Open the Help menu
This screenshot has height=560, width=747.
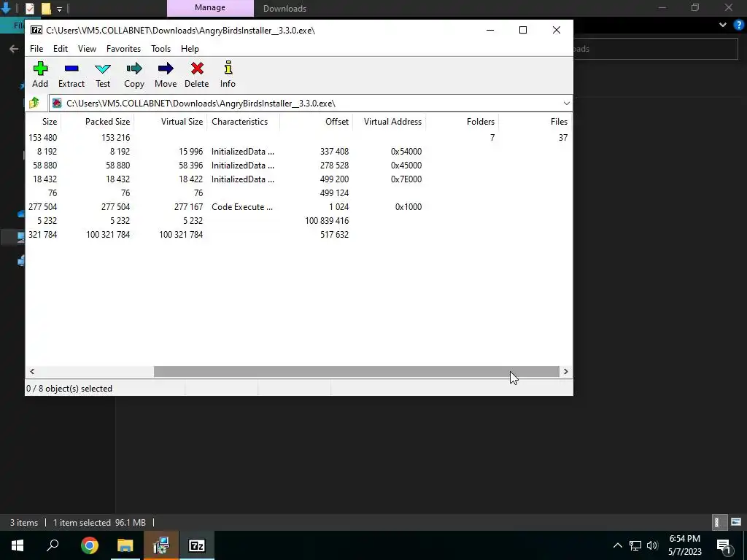(190, 49)
